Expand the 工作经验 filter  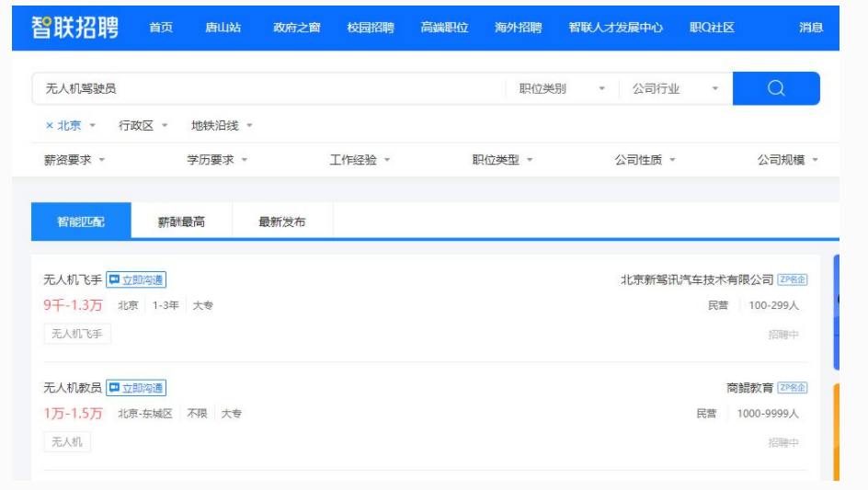tap(360, 160)
